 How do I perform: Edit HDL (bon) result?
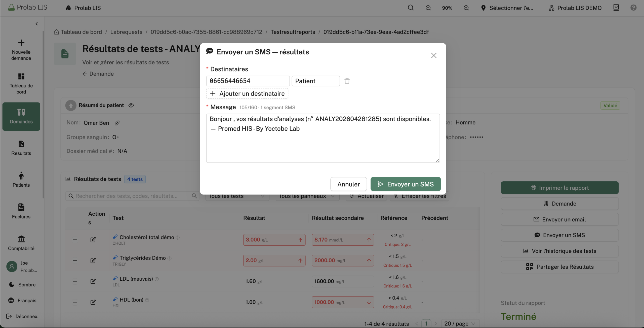[93, 302]
